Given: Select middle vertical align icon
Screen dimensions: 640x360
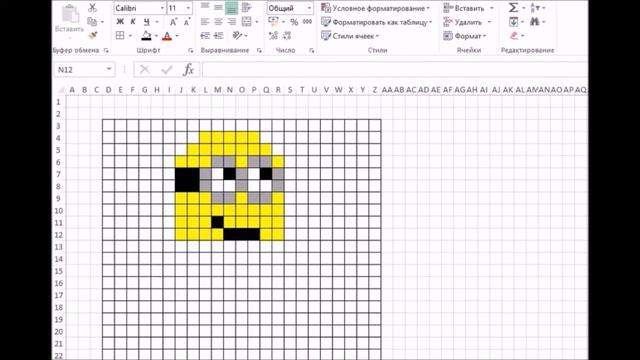Looking at the screenshot, I should (218, 7).
